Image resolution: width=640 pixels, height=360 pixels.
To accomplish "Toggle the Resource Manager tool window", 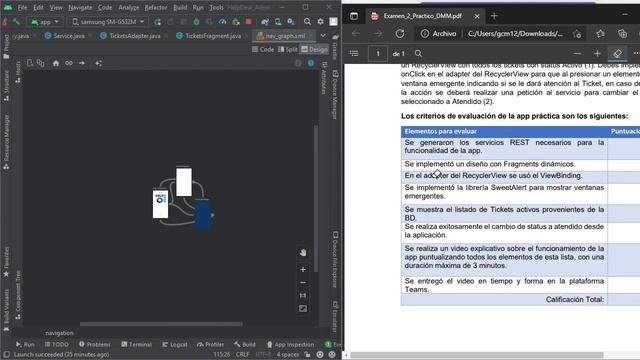I will coord(6,142).
